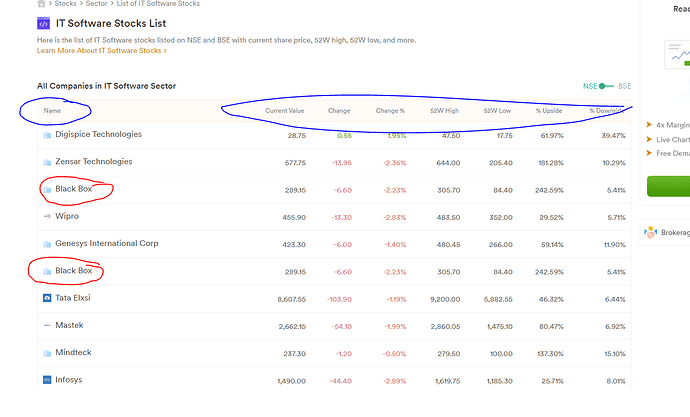Click the Zensar Technologies company icon
This screenshot has height=417, width=690.
(47, 162)
